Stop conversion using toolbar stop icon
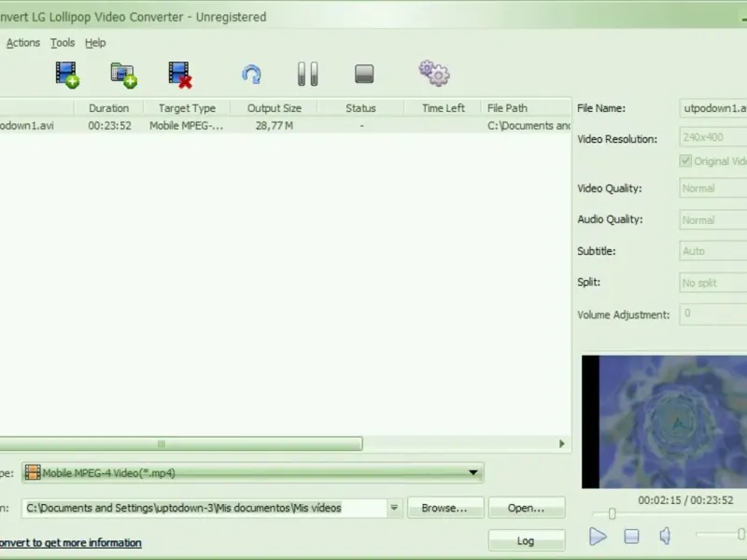This screenshot has height=560, width=747. click(364, 74)
